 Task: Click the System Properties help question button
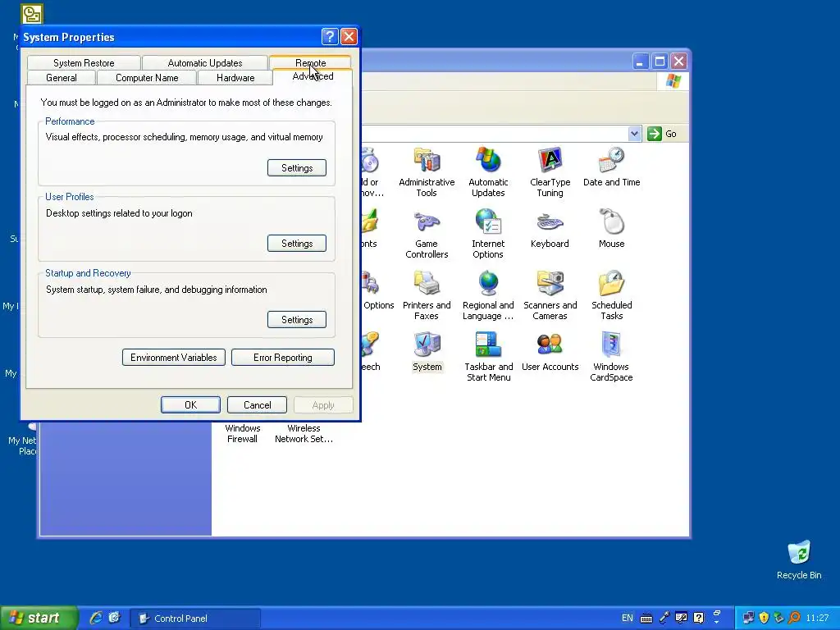(x=330, y=36)
